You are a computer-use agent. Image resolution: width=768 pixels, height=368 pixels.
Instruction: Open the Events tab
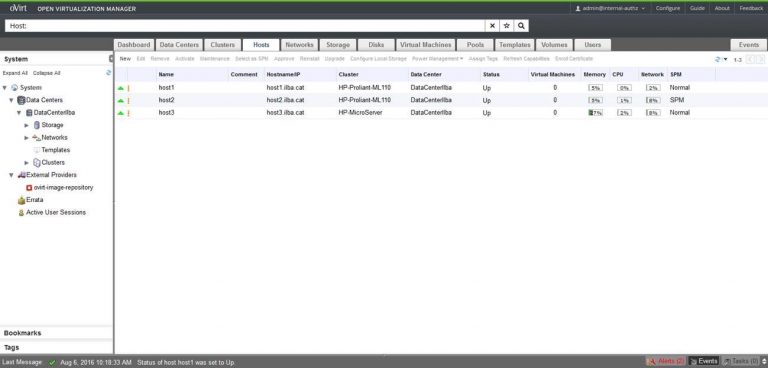click(748, 45)
